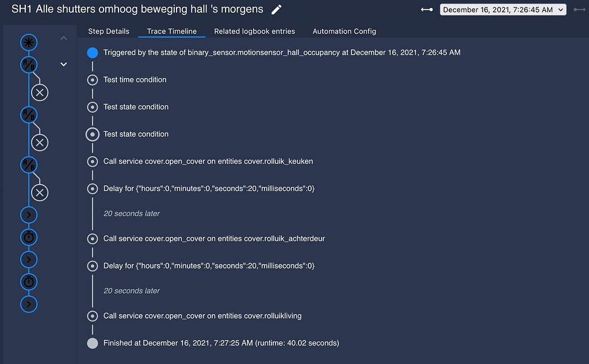
Task: Click the X failed-branch icon under the first condition
Action: [39, 92]
